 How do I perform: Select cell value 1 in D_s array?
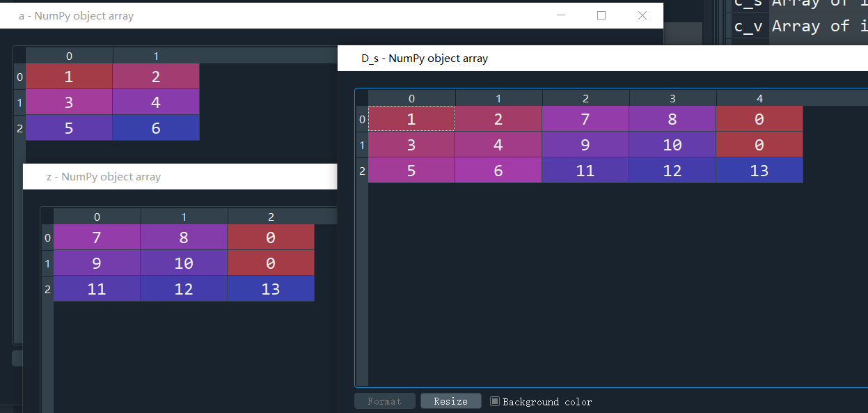tap(411, 119)
